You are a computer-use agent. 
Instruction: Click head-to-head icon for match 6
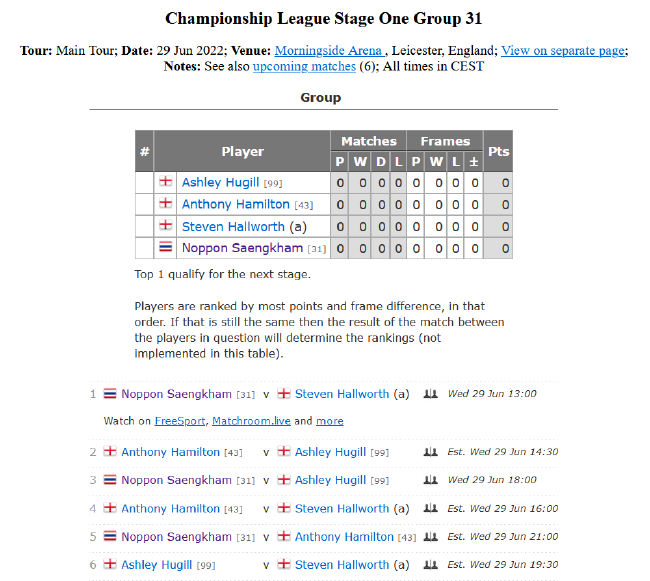click(430, 564)
